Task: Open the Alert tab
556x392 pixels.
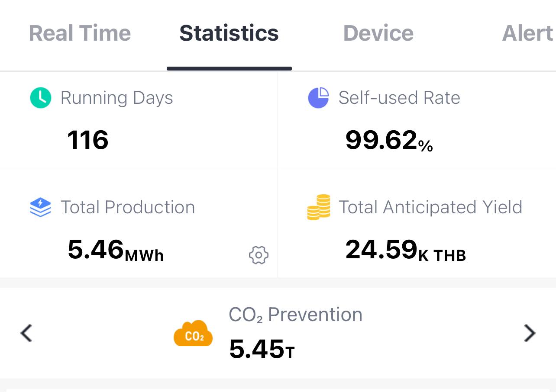Action: click(x=527, y=33)
